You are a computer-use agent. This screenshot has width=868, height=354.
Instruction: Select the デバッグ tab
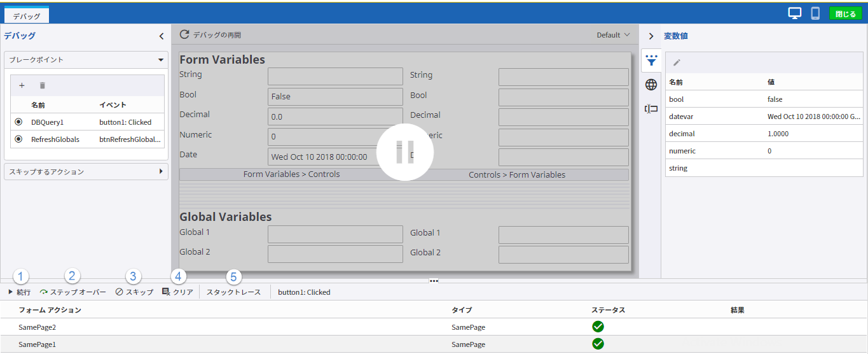click(x=27, y=15)
